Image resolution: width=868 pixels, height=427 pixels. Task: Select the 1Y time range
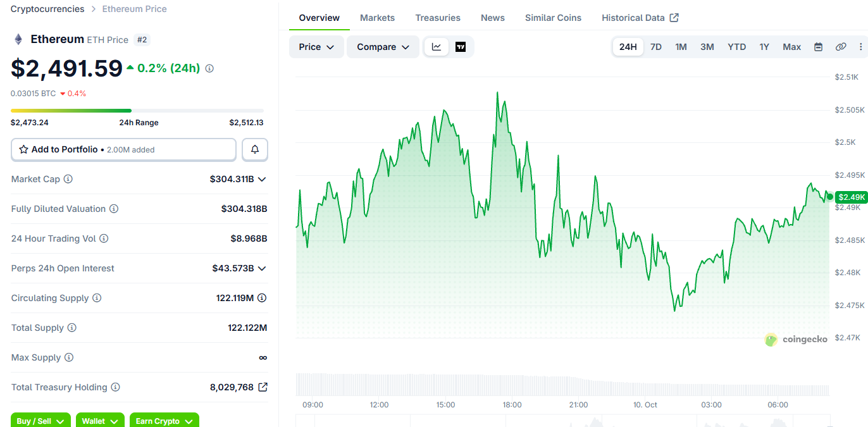[764, 47]
